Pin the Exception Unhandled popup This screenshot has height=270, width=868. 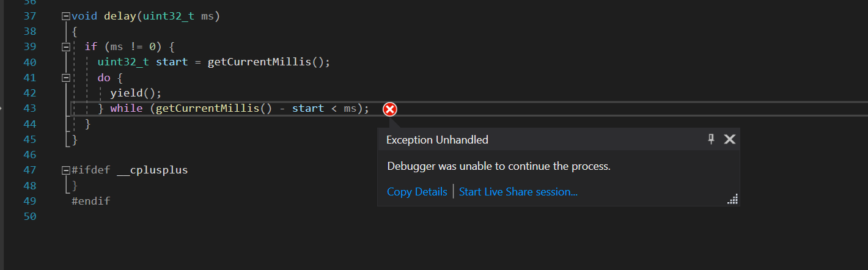711,139
